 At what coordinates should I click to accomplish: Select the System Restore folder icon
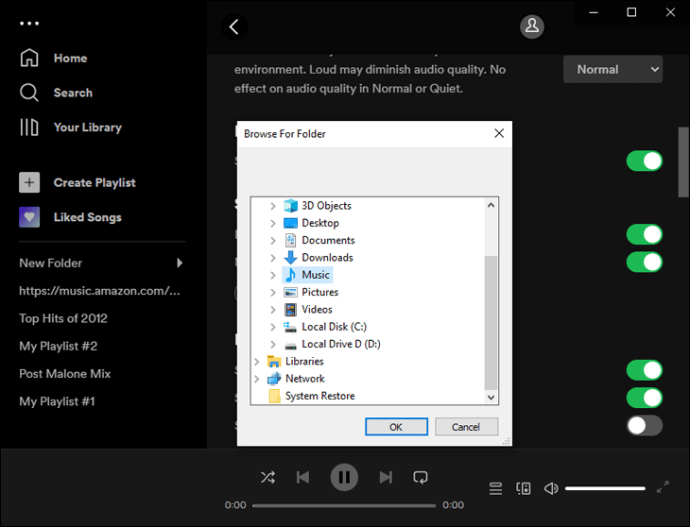(x=274, y=396)
